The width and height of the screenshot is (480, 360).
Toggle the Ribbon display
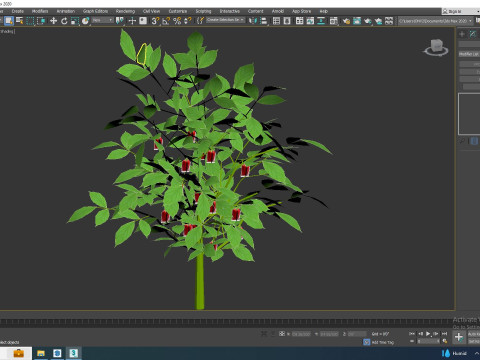[x=299, y=21]
